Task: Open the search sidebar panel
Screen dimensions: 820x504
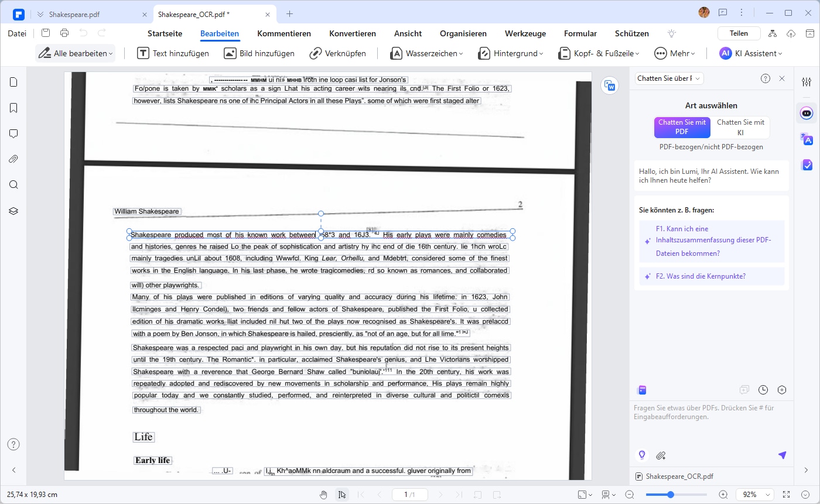Action: [13, 185]
